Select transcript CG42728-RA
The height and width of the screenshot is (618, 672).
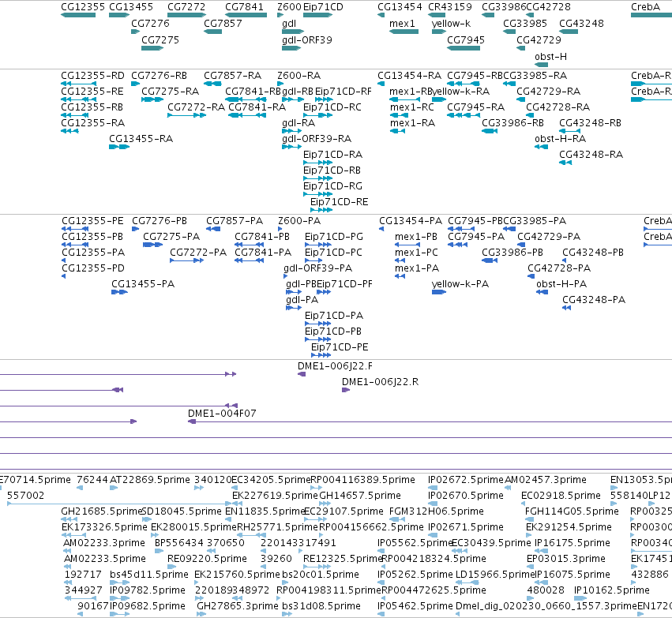558,107
